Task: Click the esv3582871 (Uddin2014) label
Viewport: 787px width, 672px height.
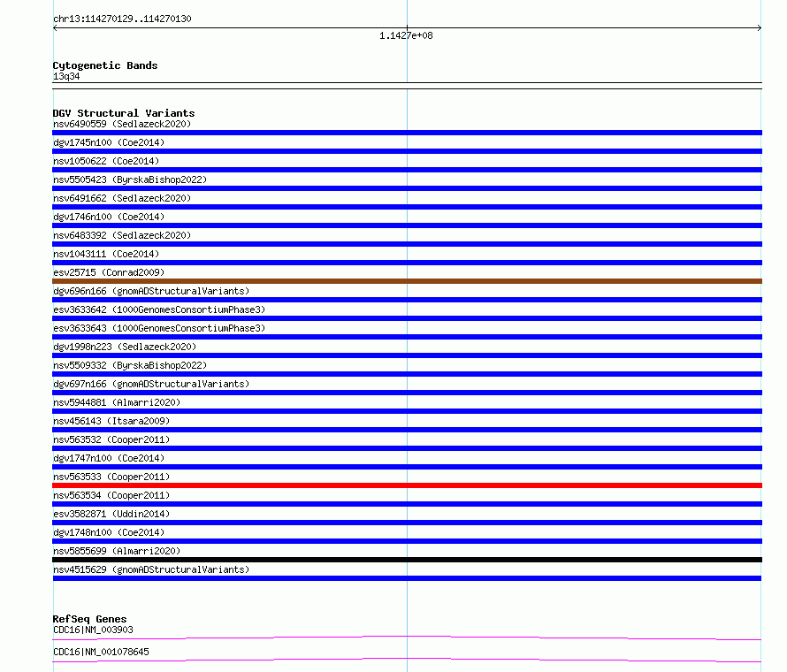Action: click(x=111, y=514)
